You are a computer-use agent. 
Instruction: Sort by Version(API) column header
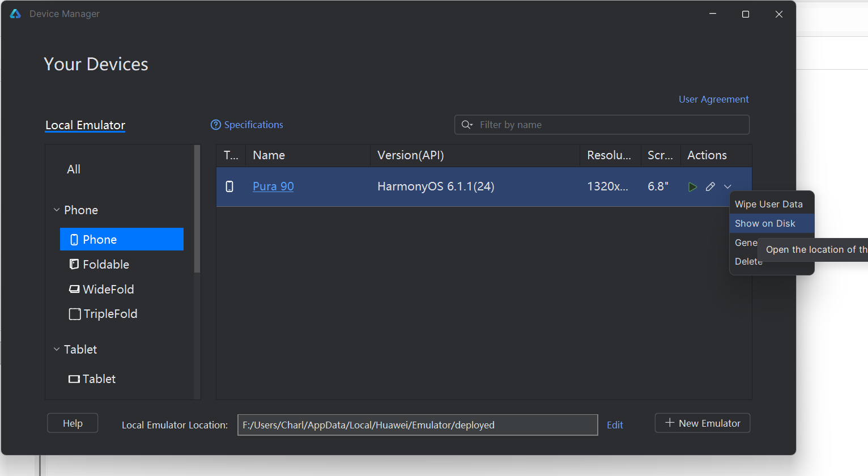click(x=475, y=155)
